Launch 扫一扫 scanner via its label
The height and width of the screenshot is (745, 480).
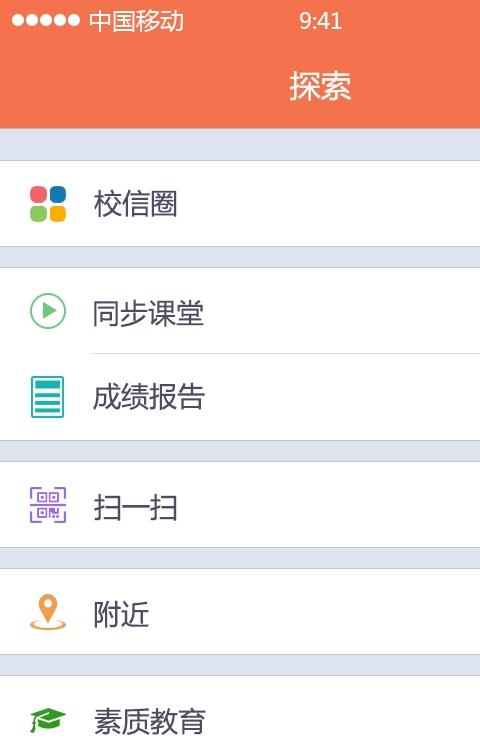[135, 507]
